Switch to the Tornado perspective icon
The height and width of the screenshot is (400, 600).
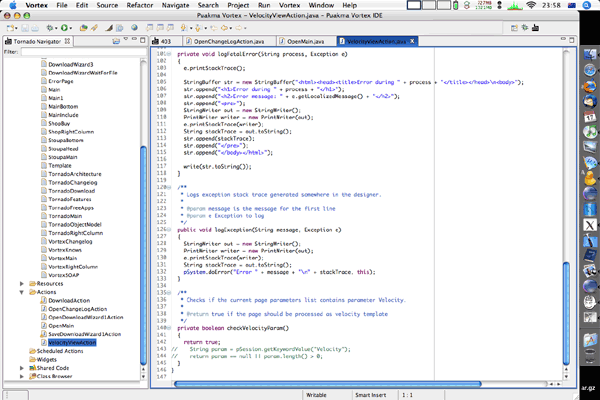535,28
